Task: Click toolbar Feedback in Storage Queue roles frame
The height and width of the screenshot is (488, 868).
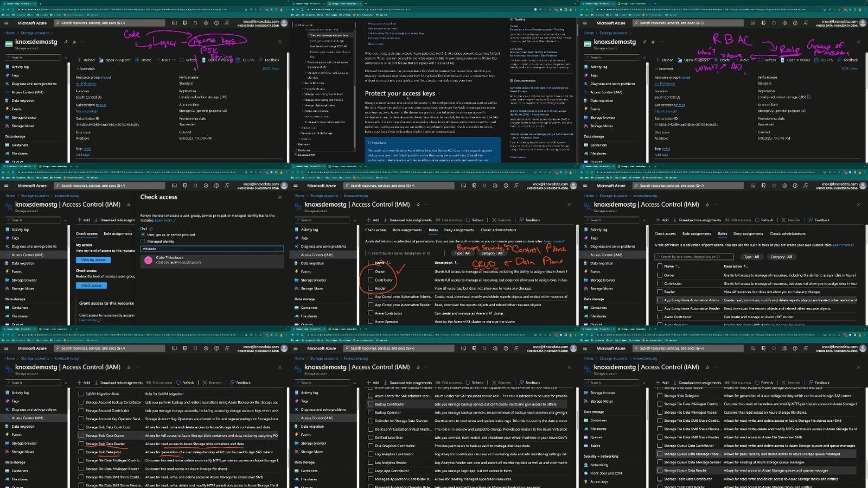Action: 819,383
